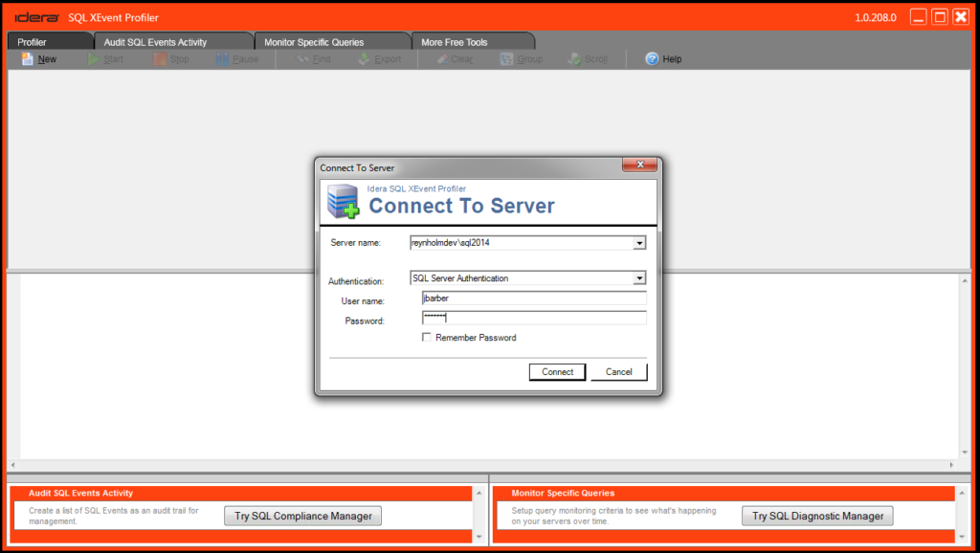
Task: Maximize the SQL XEvent Profiler window
Action: [940, 17]
